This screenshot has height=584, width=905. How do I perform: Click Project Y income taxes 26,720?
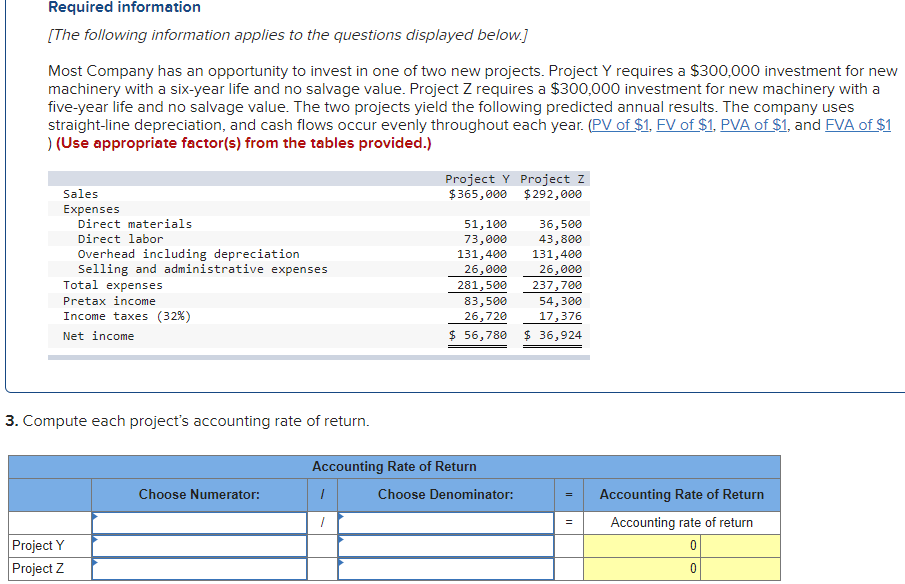(485, 316)
